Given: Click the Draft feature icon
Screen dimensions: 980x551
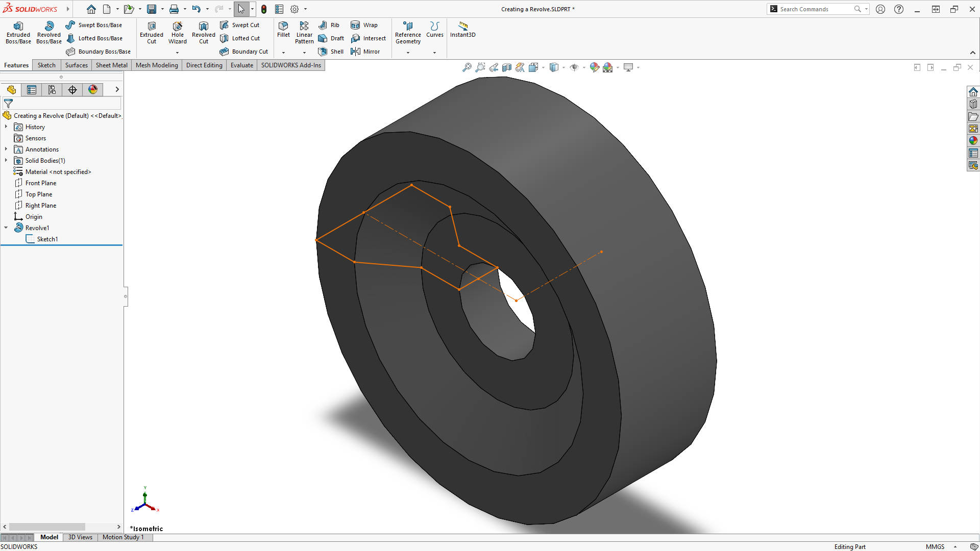Looking at the screenshot, I should coord(331,38).
